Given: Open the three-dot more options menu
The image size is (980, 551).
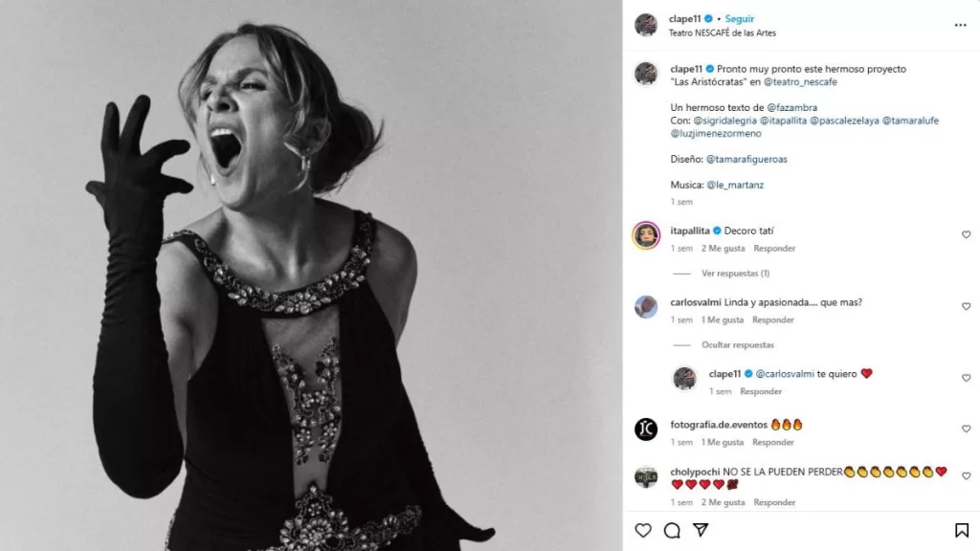Looking at the screenshot, I should 960,25.
